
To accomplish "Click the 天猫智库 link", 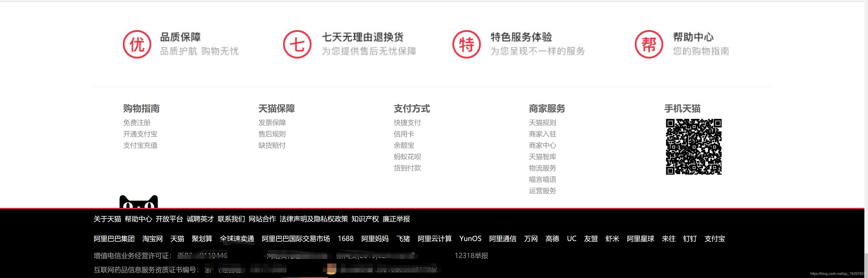I will tap(543, 156).
